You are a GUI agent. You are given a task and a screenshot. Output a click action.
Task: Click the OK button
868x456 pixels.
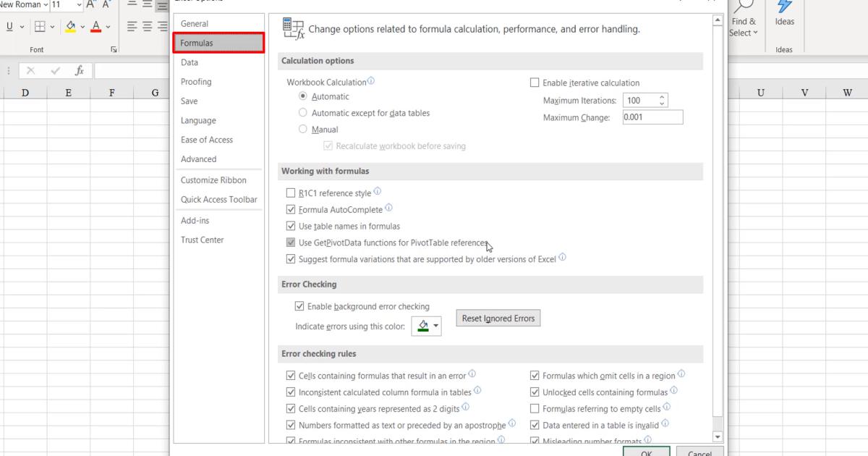[646, 452]
